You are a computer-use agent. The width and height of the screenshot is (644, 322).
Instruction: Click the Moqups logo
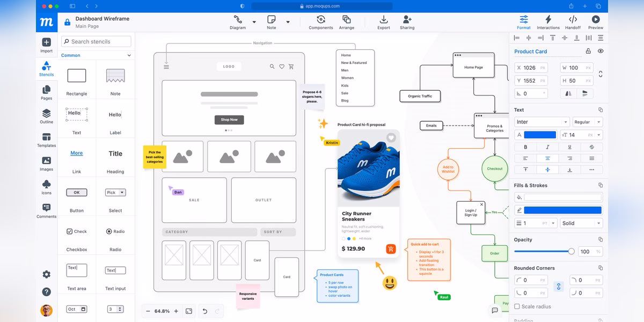47,23
